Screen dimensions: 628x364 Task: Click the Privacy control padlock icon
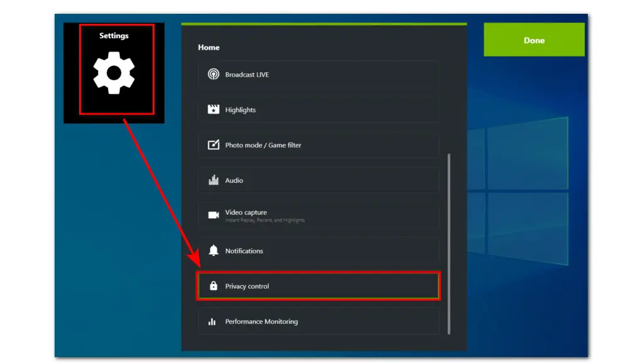click(214, 286)
